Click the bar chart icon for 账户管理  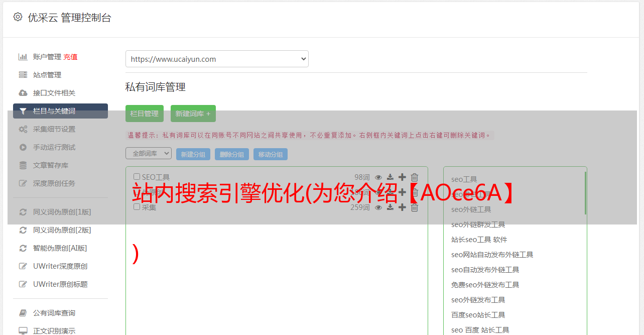coord(23,57)
